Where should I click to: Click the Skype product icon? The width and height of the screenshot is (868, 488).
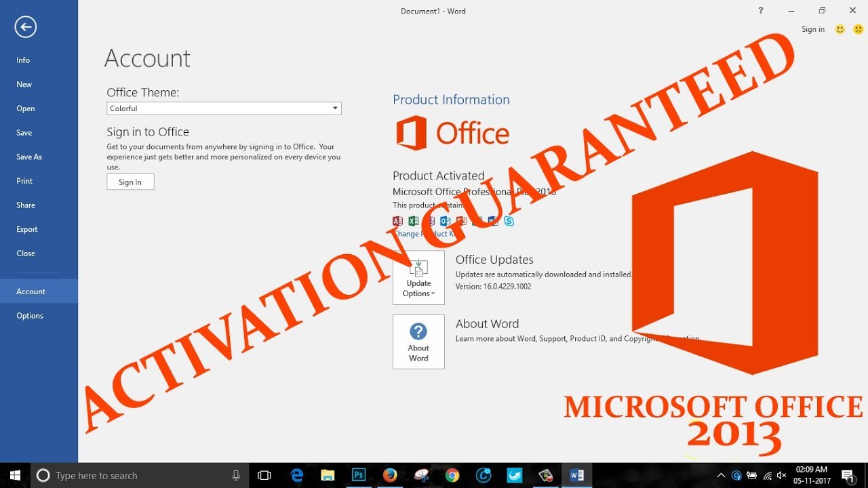click(x=509, y=221)
